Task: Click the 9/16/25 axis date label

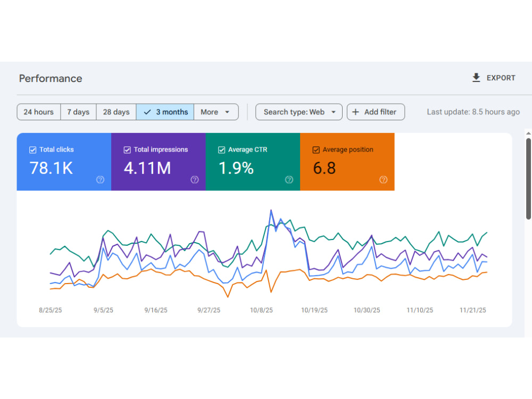Action: pyautogui.click(x=156, y=310)
